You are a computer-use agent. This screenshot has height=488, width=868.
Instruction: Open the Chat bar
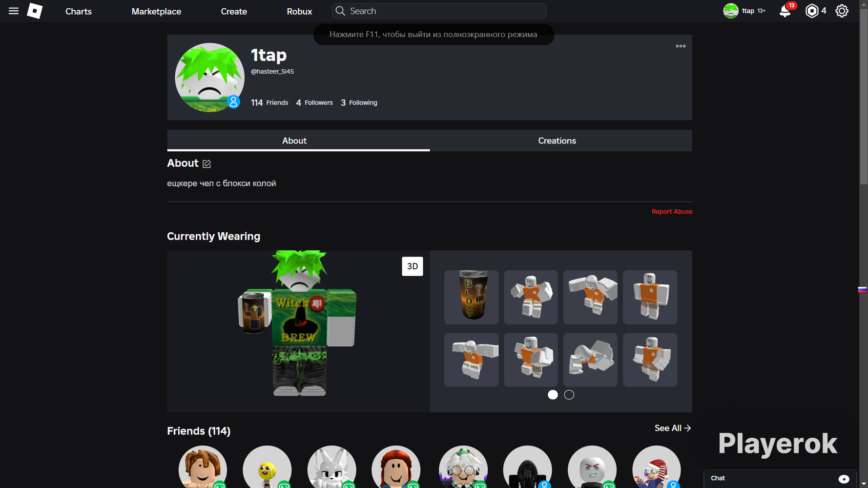[x=780, y=479]
